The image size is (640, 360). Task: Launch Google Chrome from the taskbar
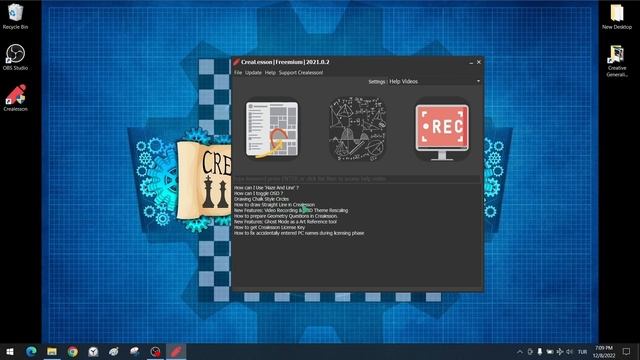click(x=73, y=351)
